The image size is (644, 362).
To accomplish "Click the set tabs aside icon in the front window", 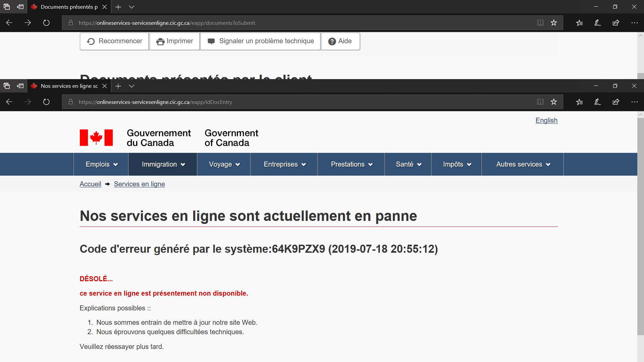I will coord(20,86).
